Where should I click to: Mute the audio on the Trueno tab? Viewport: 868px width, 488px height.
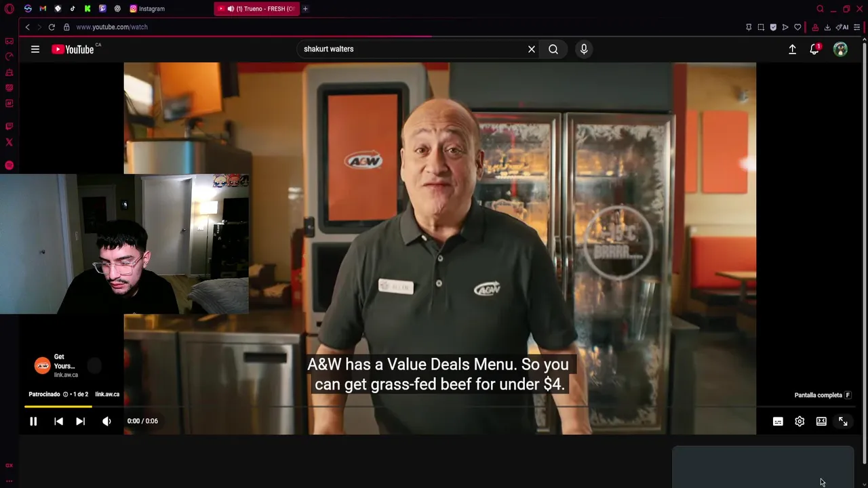click(x=231, y=9)
